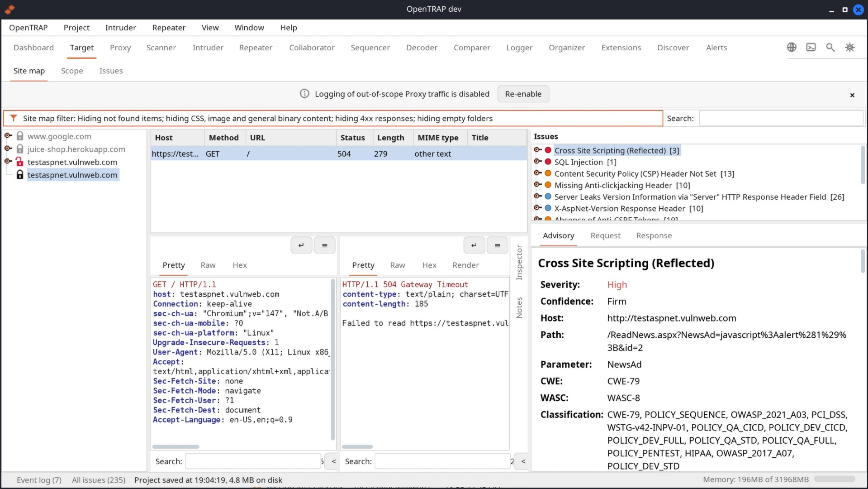Open Event log (7) in status bar
Image resolution: width=868 pixels, height=489 pixels.
(x=39, y=480)
